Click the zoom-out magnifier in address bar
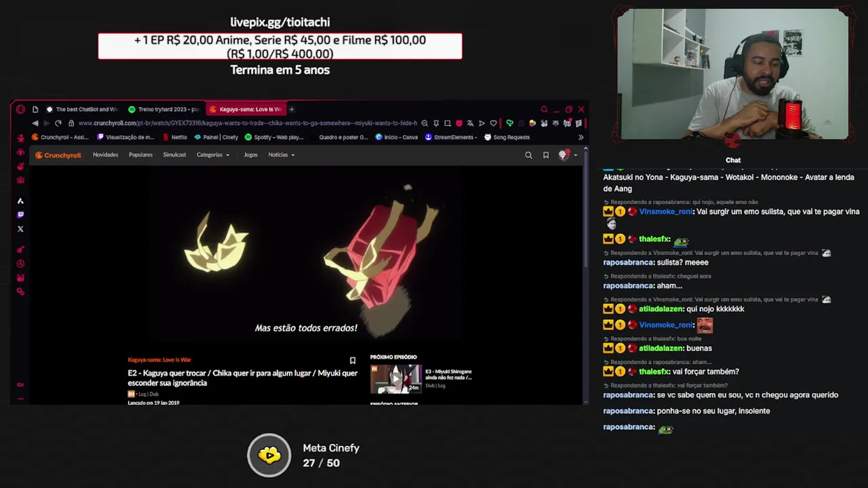Screen dimensions: 868x488 tap(425, 123)
